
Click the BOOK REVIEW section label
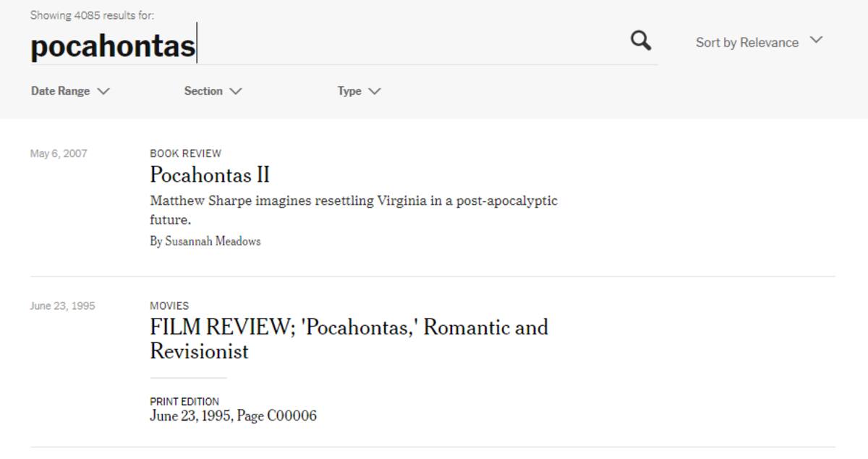click(186, 153)
